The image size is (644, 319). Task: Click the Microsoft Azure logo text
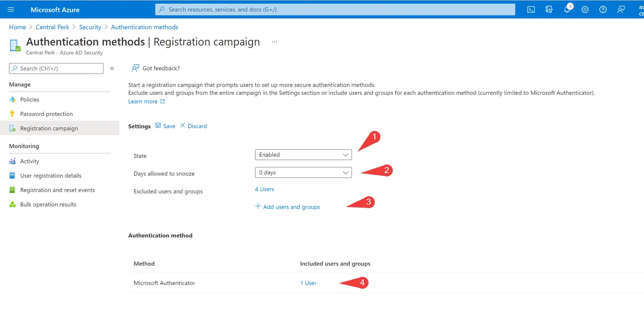(55, 9)
